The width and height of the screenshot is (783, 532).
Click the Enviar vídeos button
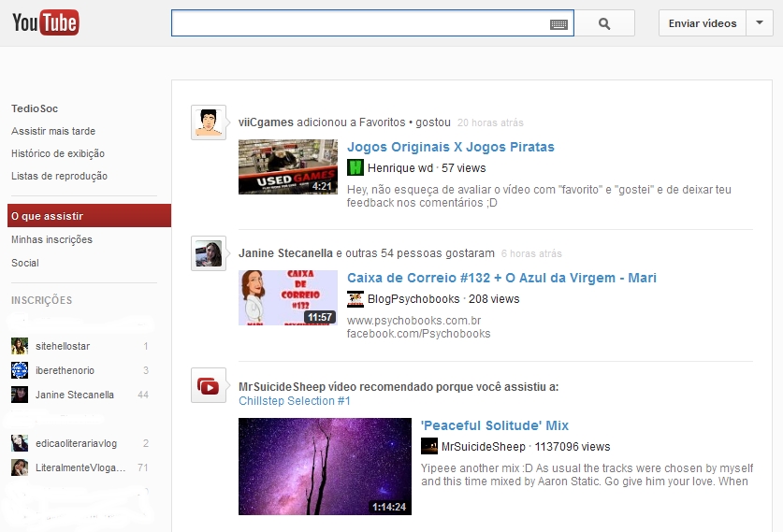point(703,23)
